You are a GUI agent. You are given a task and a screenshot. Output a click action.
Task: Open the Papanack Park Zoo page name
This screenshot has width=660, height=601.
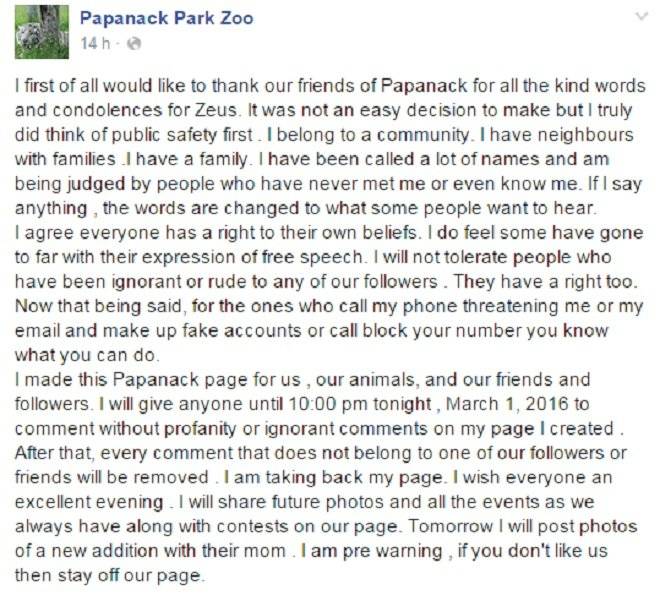[x=167, y=18]
